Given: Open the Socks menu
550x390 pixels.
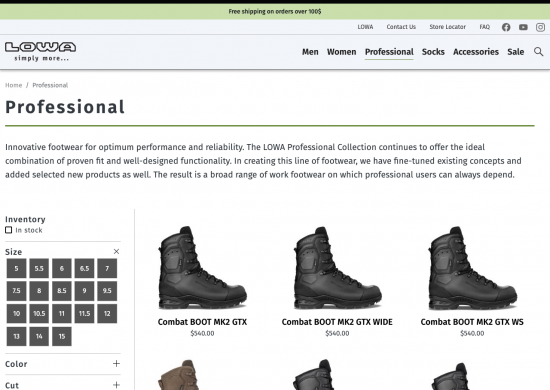Looking at the screenshot, I should pos(433,52).
